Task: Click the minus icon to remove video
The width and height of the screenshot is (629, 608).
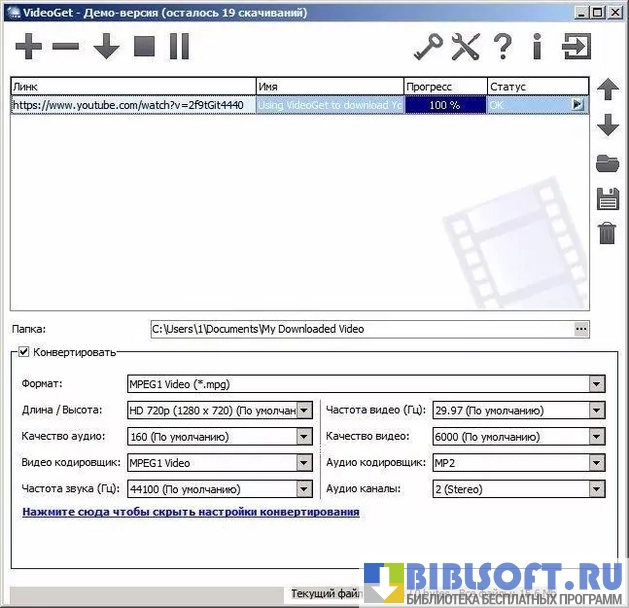Action: pos(65,46)
